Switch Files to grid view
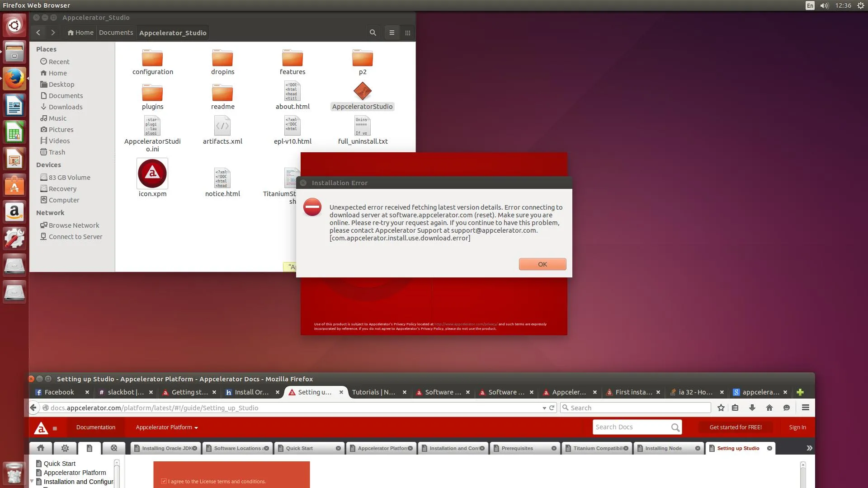 pos(408,33)
